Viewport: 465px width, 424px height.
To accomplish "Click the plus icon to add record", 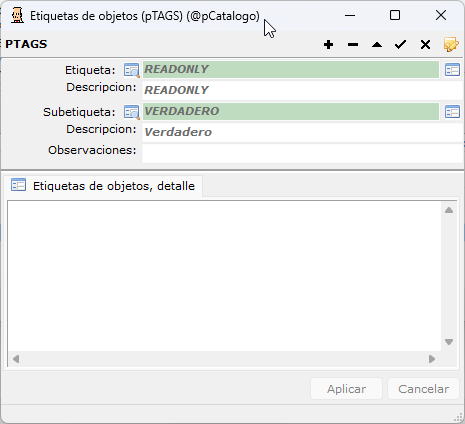I will [328, 45].
